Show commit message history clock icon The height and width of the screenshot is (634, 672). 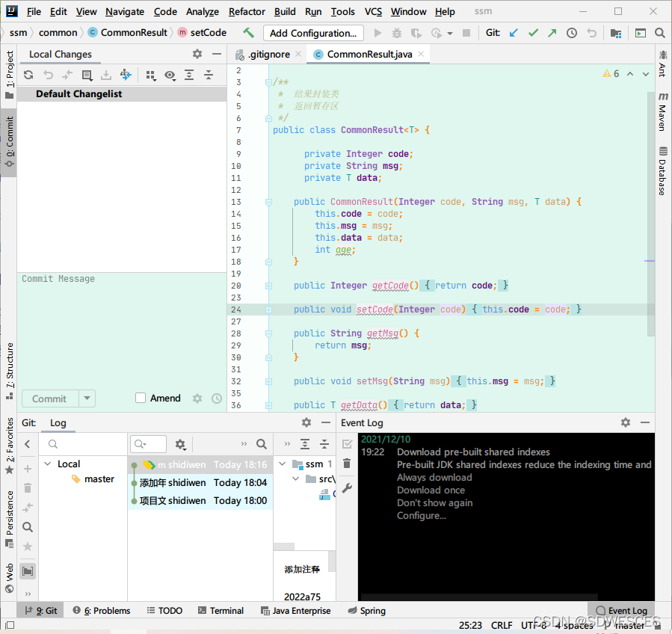click(x=217, y=398)
